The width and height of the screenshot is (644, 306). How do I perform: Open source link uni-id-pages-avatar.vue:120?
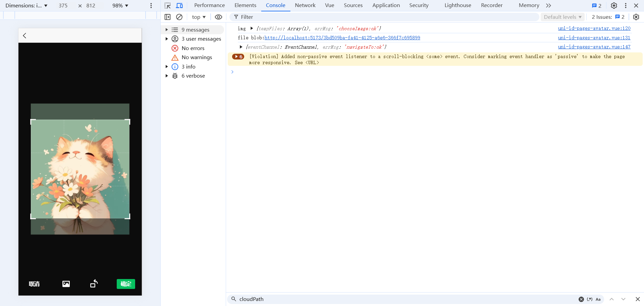point(594,28)
